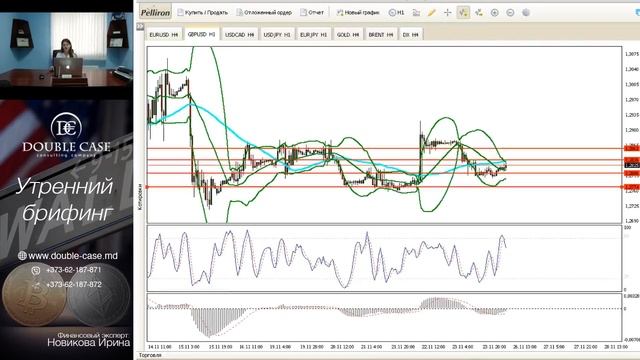
Task: Click the black current price label on axis
Action: pyautogui.click(x=632, y=165)
